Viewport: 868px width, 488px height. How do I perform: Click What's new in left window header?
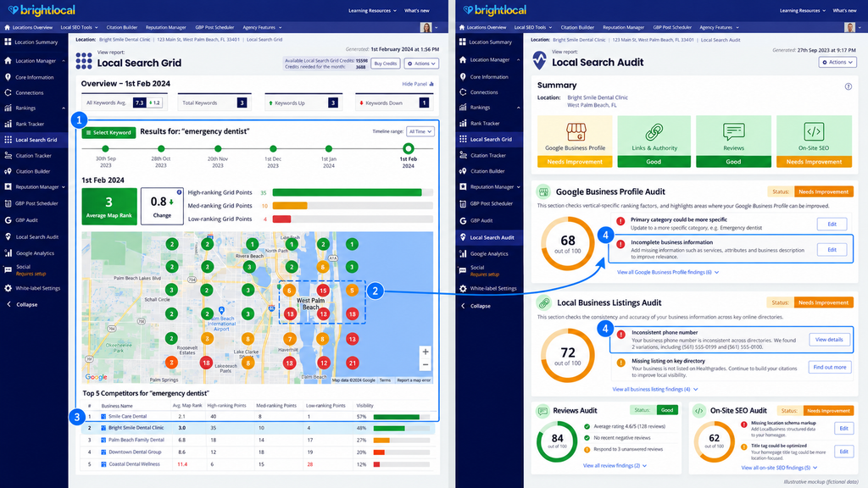pyautogui.click(x=417, y=10)
